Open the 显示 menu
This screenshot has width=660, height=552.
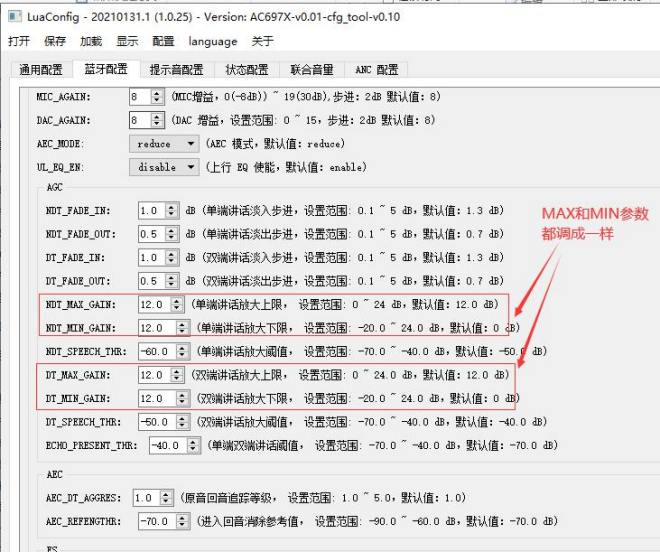[127, 41]
